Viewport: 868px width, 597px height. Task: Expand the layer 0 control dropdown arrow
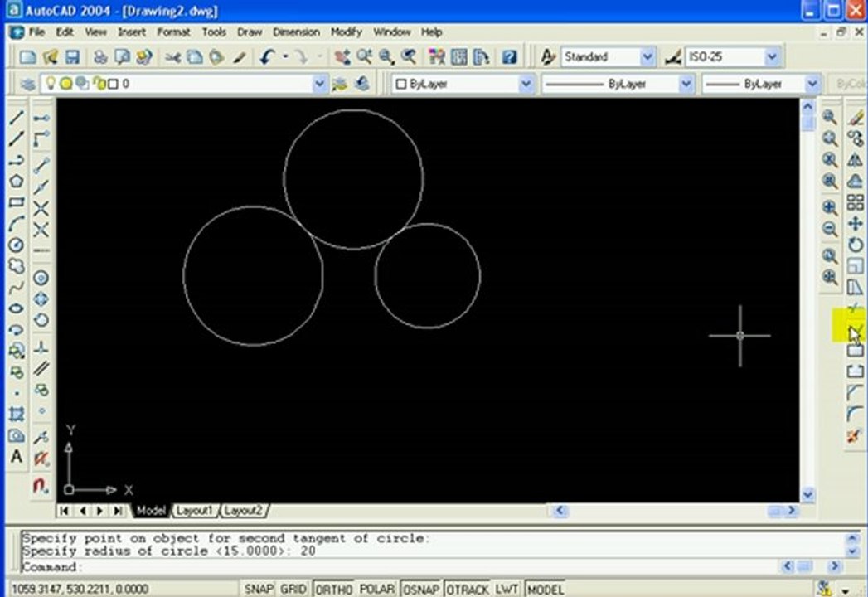pyautogui.click(x=319, y=85)
